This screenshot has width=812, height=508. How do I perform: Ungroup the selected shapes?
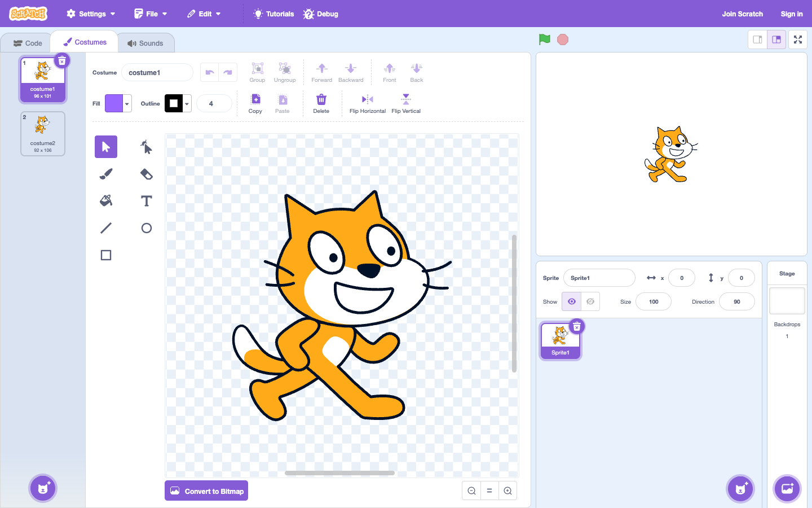click(285, 72)
